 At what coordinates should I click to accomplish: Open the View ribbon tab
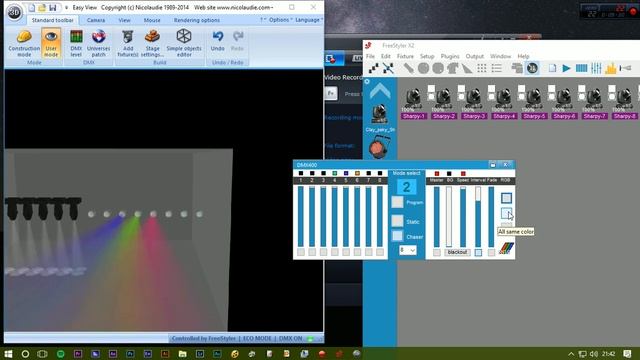point(124,20)
